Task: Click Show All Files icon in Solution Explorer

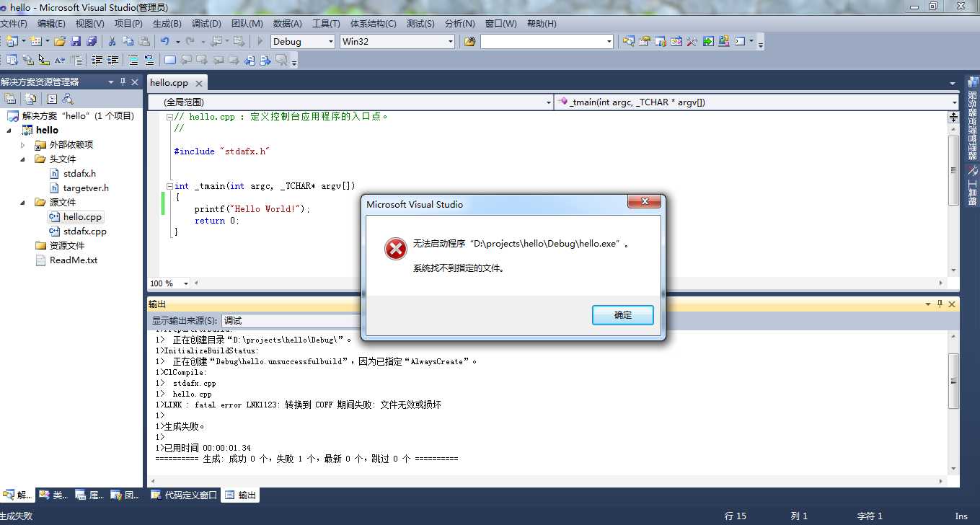Action: coord(31,99)
